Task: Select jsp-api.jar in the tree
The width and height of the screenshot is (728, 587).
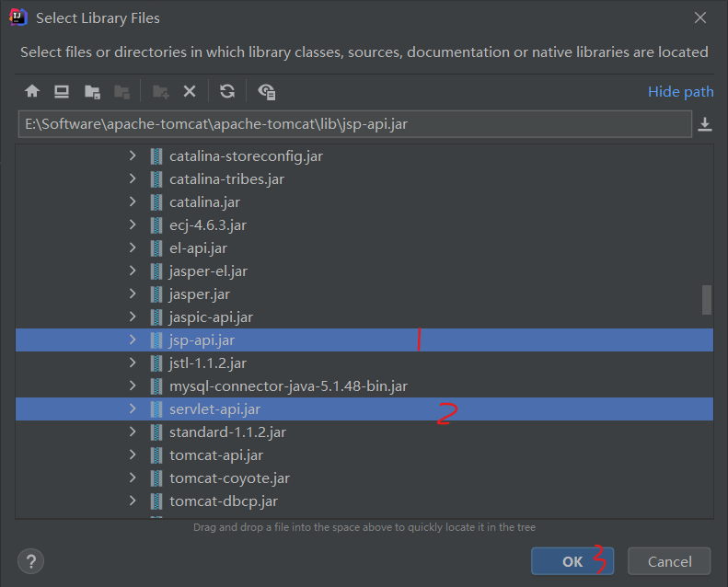Action: pyautogui.click(x=364, y=340)
